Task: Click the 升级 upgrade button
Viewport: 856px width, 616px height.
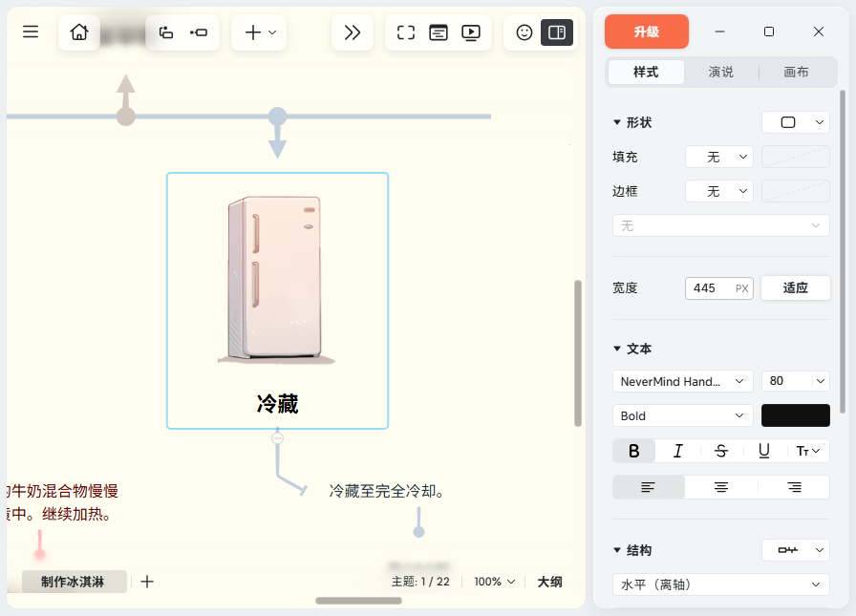Action: pyautogui.click(x=647, y=32)
